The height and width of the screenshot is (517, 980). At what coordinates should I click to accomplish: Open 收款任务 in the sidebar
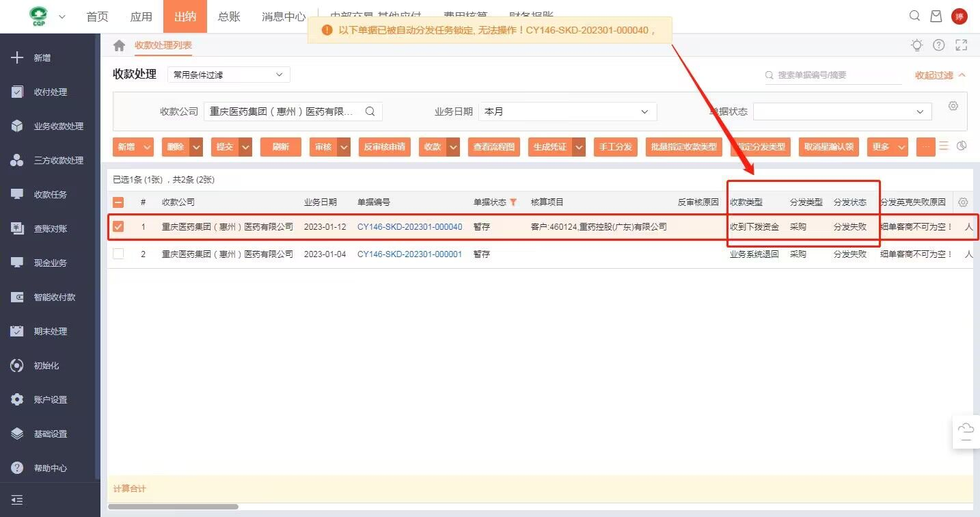[x=50, y=195]
